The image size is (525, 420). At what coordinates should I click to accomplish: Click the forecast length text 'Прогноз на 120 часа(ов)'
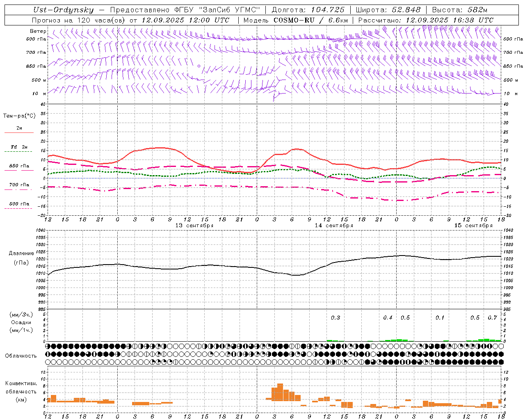coord(79,20)
